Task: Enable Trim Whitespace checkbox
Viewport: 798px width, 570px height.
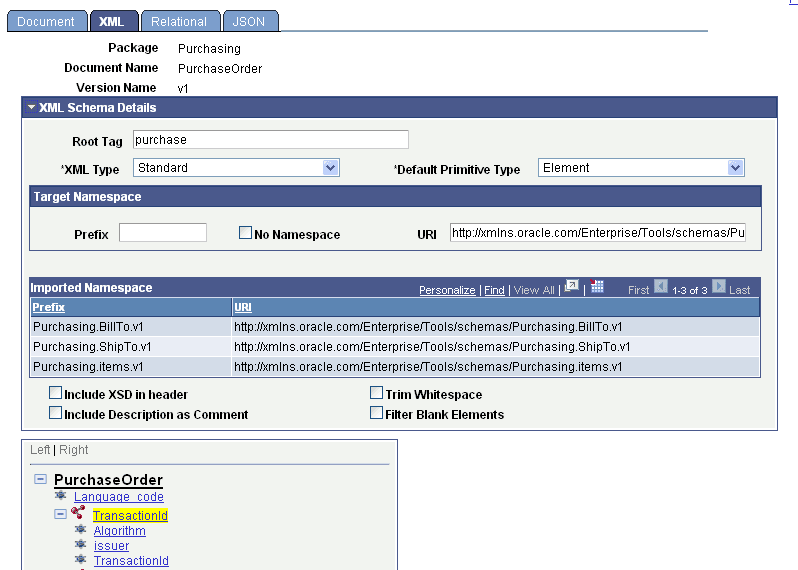Action: click(x=377, y=393)
